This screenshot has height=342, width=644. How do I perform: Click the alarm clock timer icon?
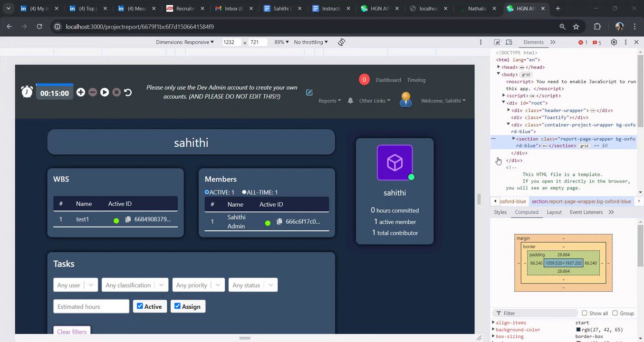coord(27,92)
